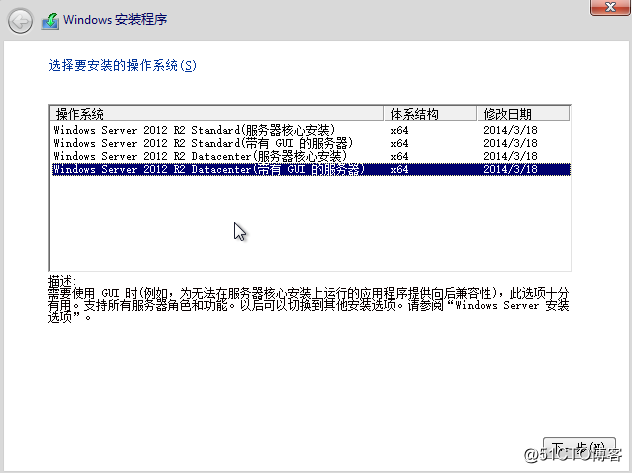Viewport: 632px width, 473px height.
Task: Select Standard (服务器核心安装) row
Action: pos(311,130)
